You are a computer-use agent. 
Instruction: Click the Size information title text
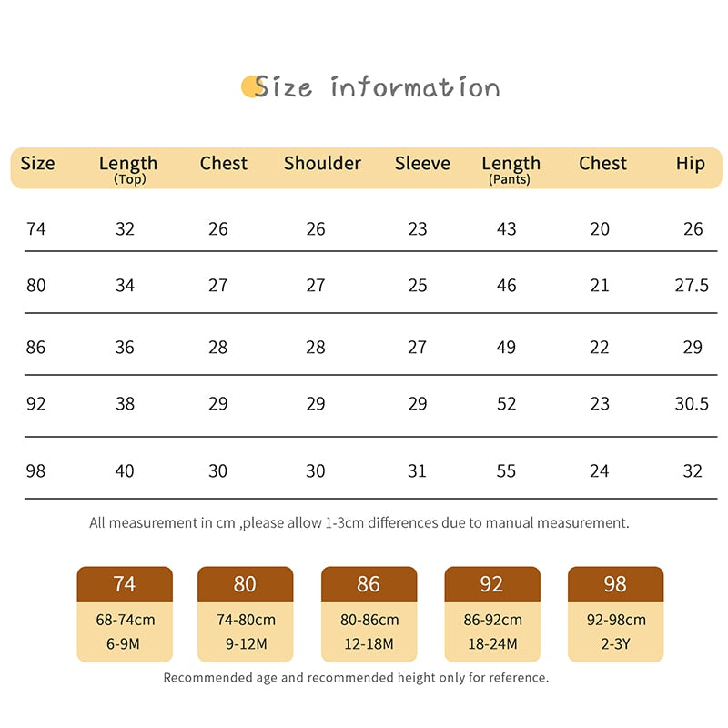click(x=377, y=87)
